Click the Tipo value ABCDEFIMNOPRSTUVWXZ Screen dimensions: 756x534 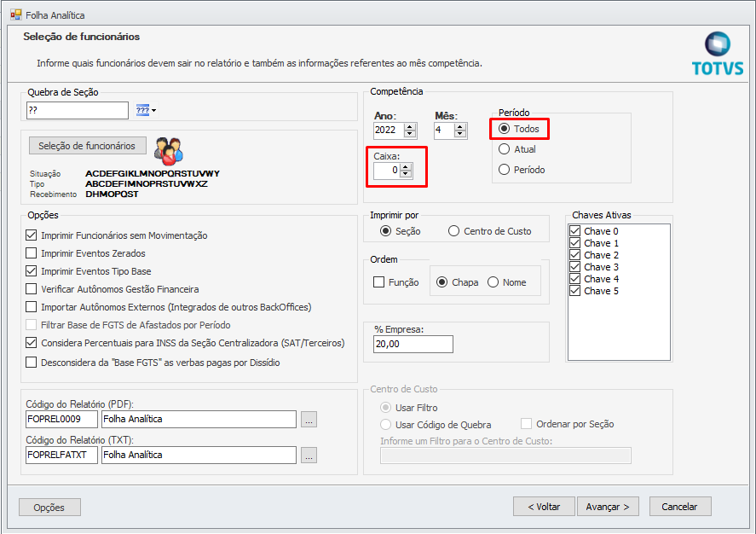coord(147,183)
